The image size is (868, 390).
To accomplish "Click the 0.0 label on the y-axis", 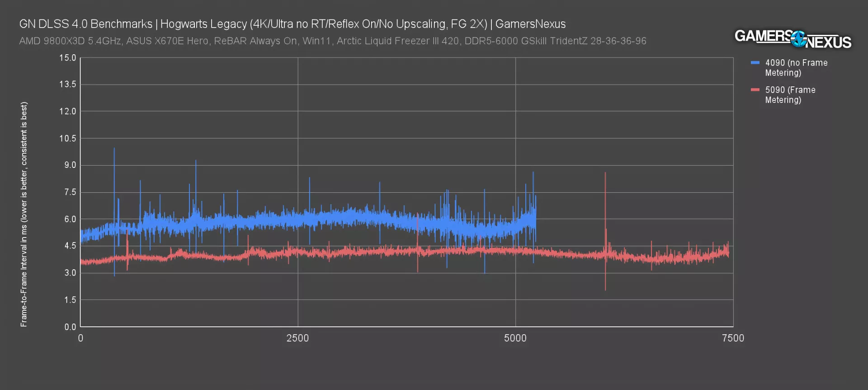I will coord(70,327).
